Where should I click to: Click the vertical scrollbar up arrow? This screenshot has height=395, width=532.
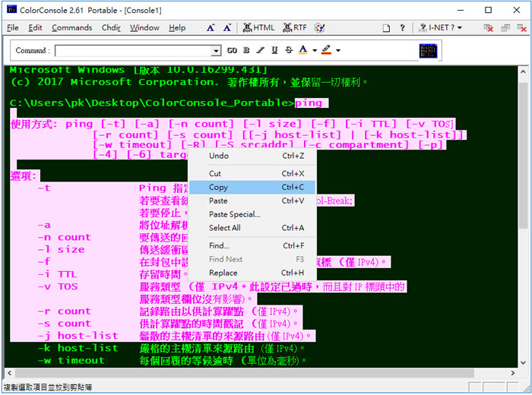click(523, 72)
